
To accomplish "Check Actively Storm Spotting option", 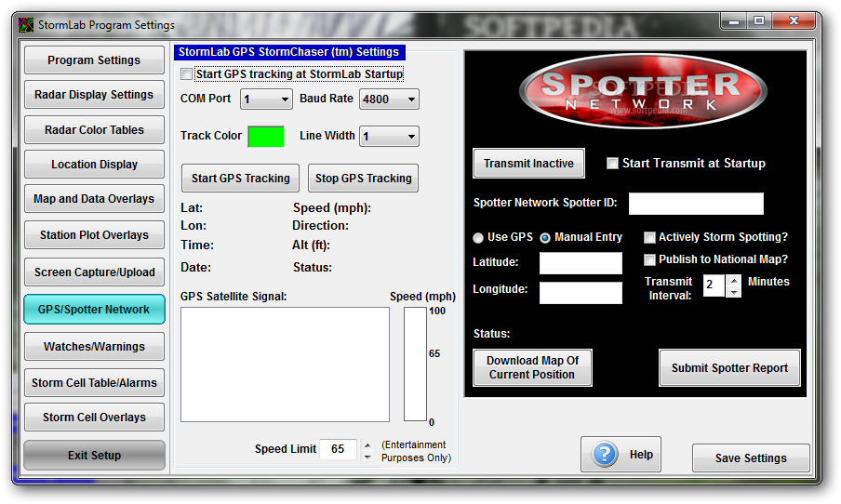I will pos(649,237).
